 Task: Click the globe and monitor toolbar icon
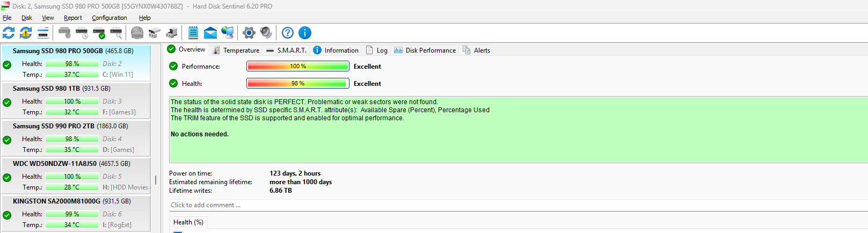click(228, 33)
